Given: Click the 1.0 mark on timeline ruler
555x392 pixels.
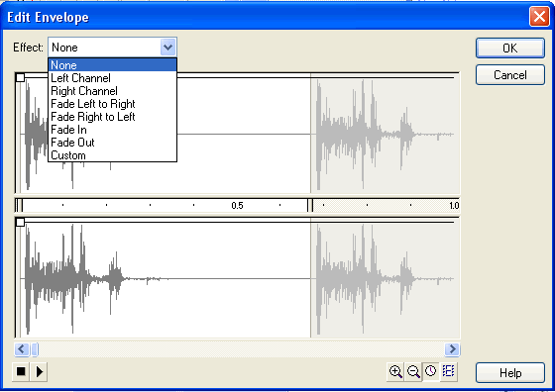Looking at the screenshot, I should coord(454,205).
